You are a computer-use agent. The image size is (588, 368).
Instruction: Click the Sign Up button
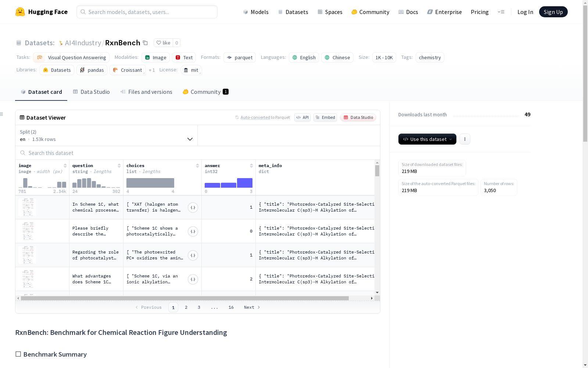click(553, 12)
